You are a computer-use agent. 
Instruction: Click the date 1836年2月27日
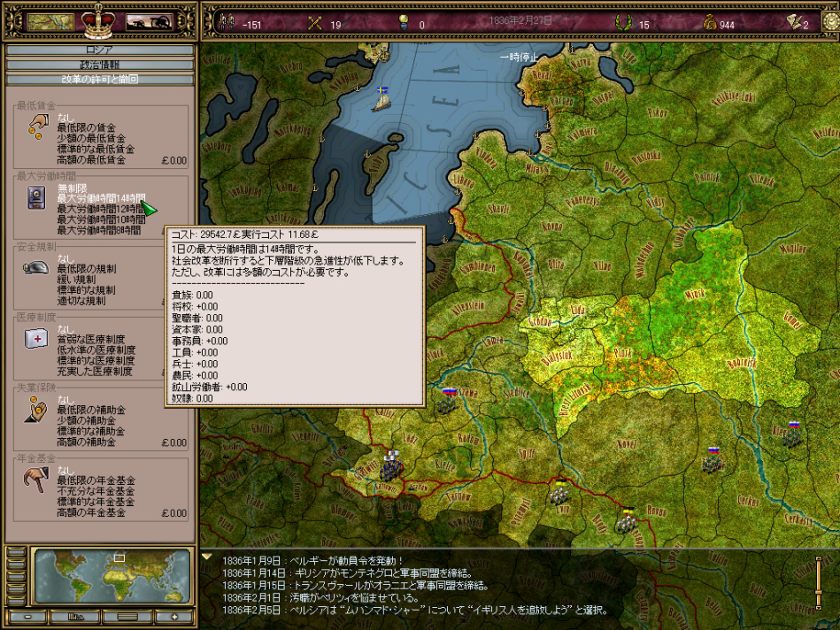pyautogui.click(x=520, y=20)
